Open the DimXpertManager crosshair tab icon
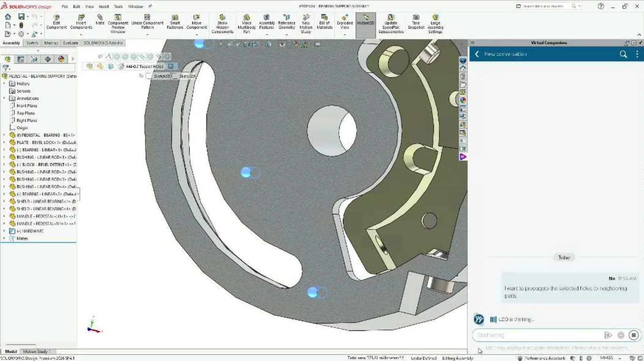The image size is (644, 361). (x=47, y=59)
